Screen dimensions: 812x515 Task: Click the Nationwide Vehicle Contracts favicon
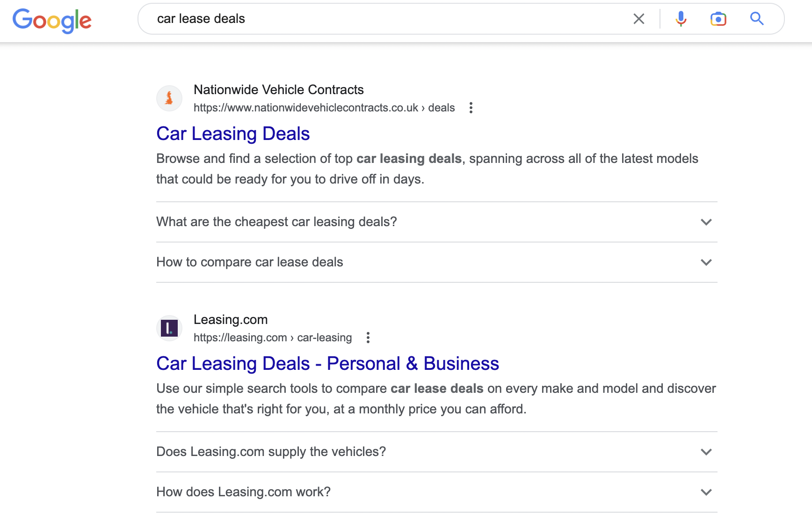169,98
